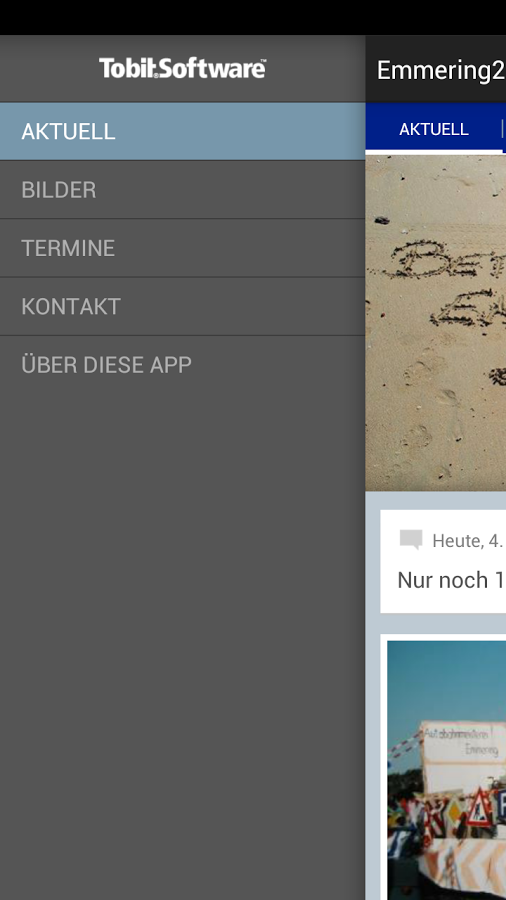506x900 pixels.
Task: Go to TERMINE in the drawer menu
Action: (x=182, y=248)
